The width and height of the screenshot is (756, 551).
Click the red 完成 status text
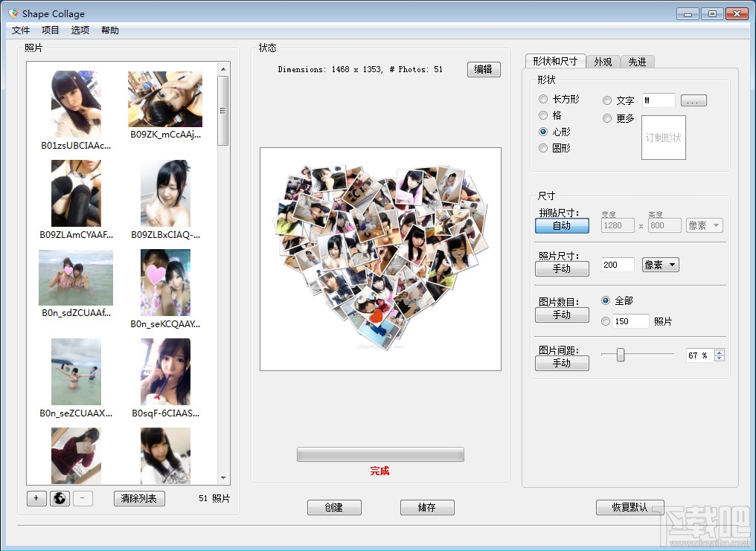pos(380,471)
